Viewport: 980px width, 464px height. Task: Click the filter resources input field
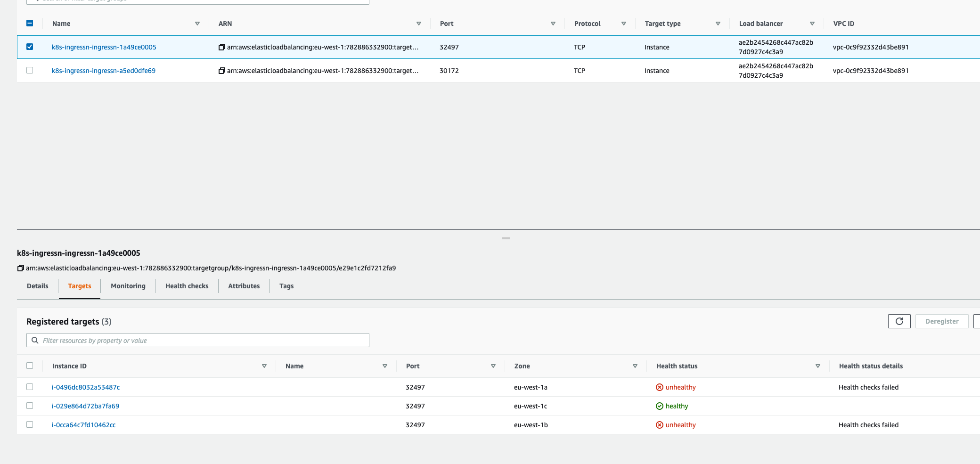[x=198, y=340]
